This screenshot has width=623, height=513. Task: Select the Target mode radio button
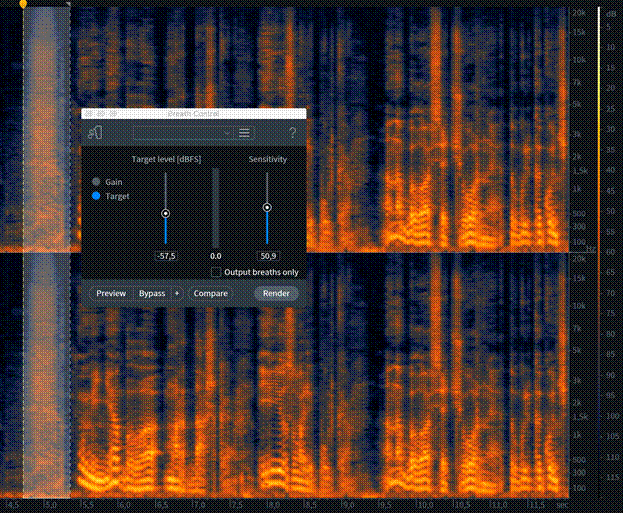[97, 196]
